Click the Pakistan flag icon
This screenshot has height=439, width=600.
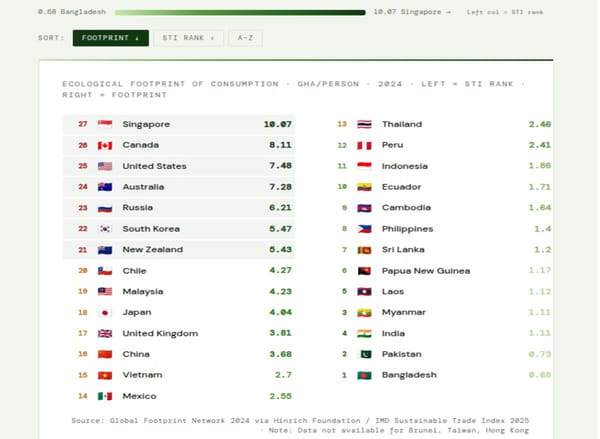point(364,354)
